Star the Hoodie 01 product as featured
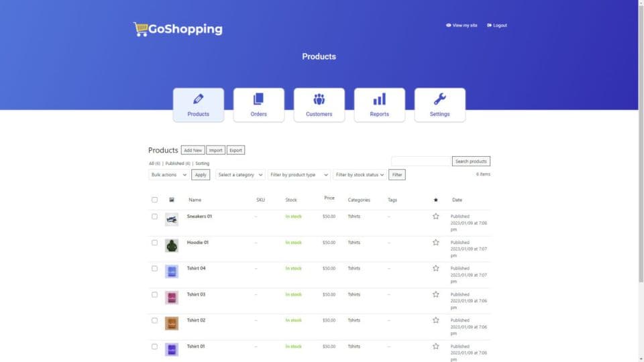 (x=436, y=243)
